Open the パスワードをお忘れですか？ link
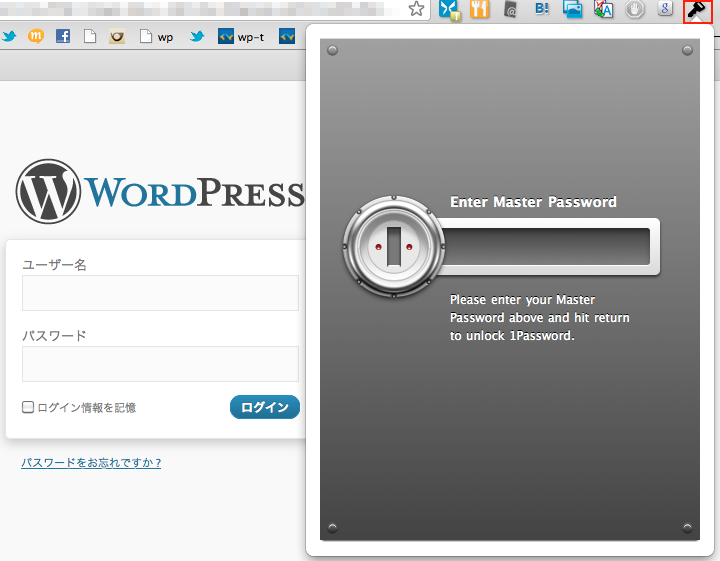Screen dimensions: 720x561 pos(91,462)
